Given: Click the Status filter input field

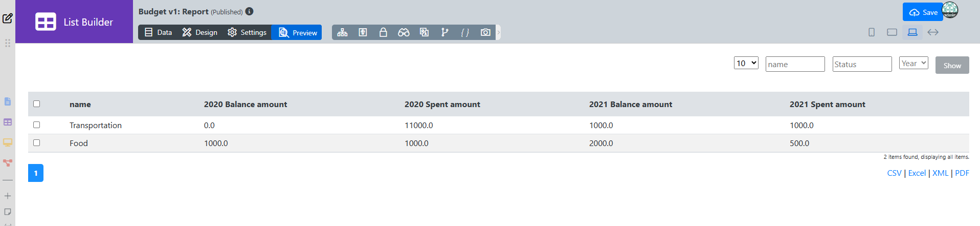Looking at the screenshot, I should (x=862, y=64).
